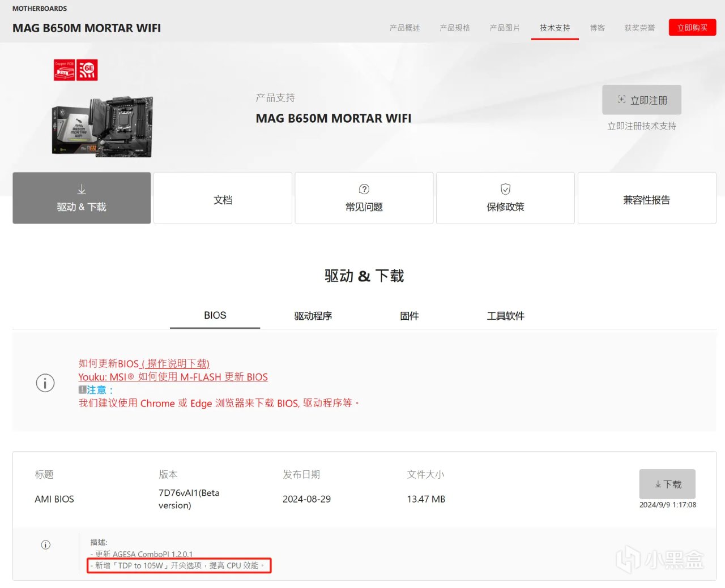Viewport: 725px width, 588px height.
Task: Click the Wi-Fi 6E badge icon
Action: [x=87, y=70]
